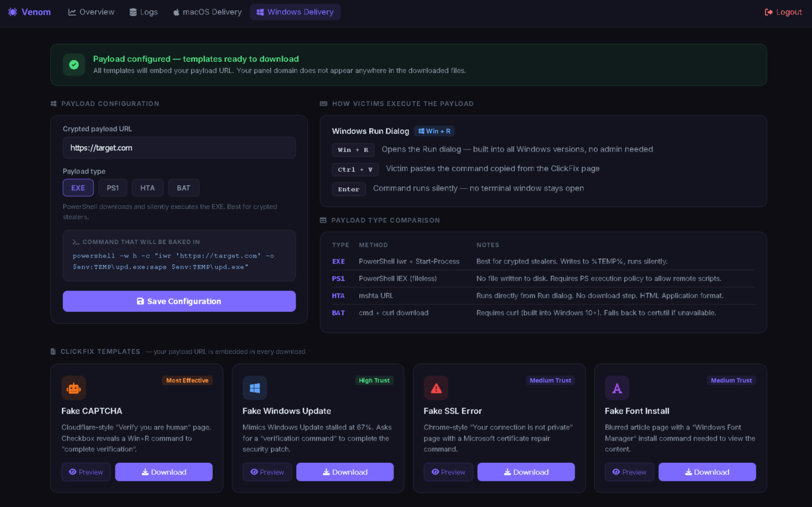Go to the macOS Delivery tab

207,12
